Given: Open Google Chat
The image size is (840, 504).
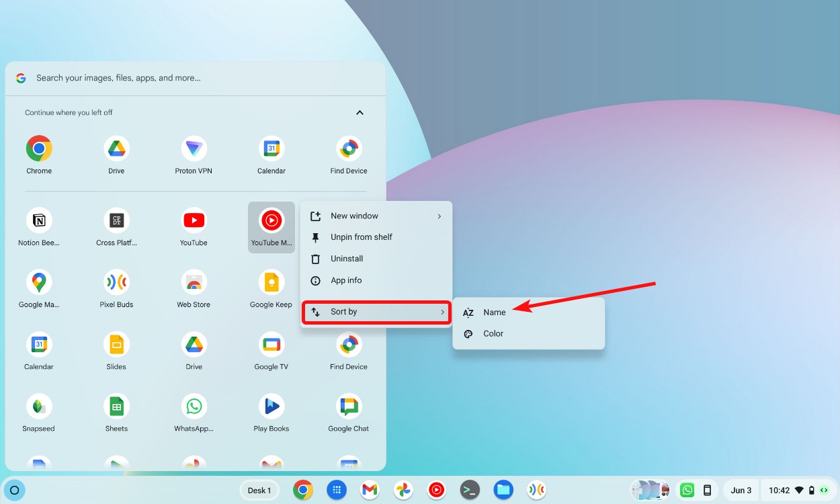Looking at the screenshot, I should [x=348, y=406].
